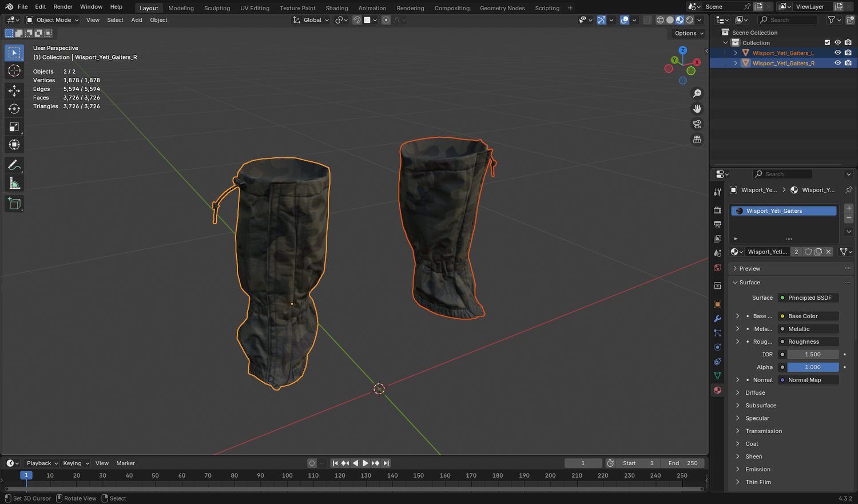Open the Render menu
The height and width of the screenshot is (504, 858).
click(x=63, y=7)
